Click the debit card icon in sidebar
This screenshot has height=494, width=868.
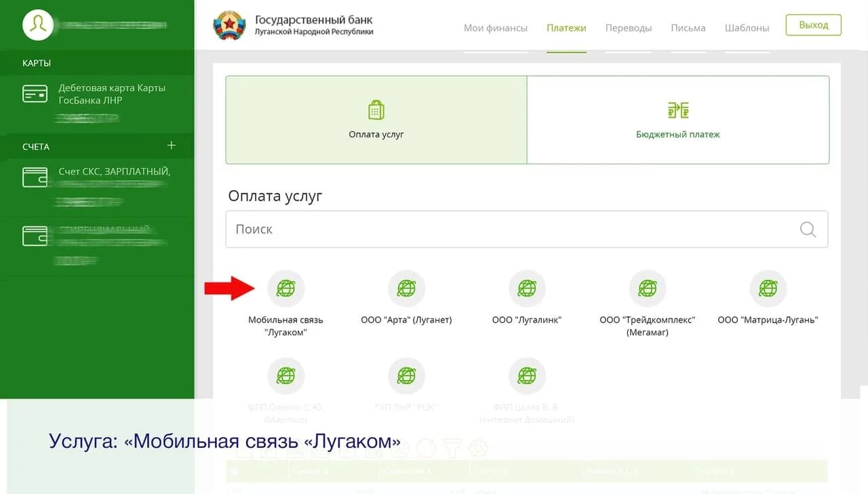coord(35,94)
